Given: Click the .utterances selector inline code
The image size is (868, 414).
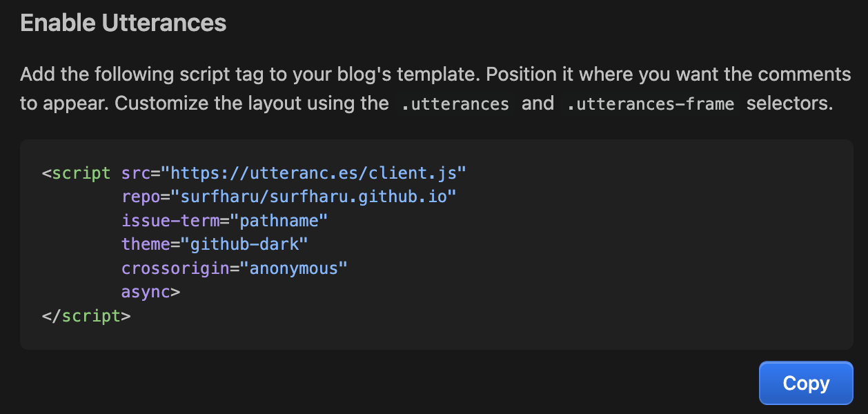Looking at the screenshot, I should pos(455,103).
